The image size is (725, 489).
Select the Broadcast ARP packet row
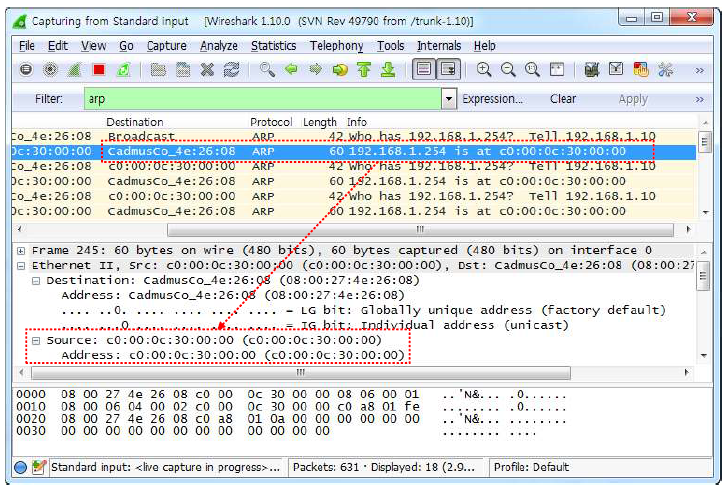pyautogui.click(x=354, y=136)
